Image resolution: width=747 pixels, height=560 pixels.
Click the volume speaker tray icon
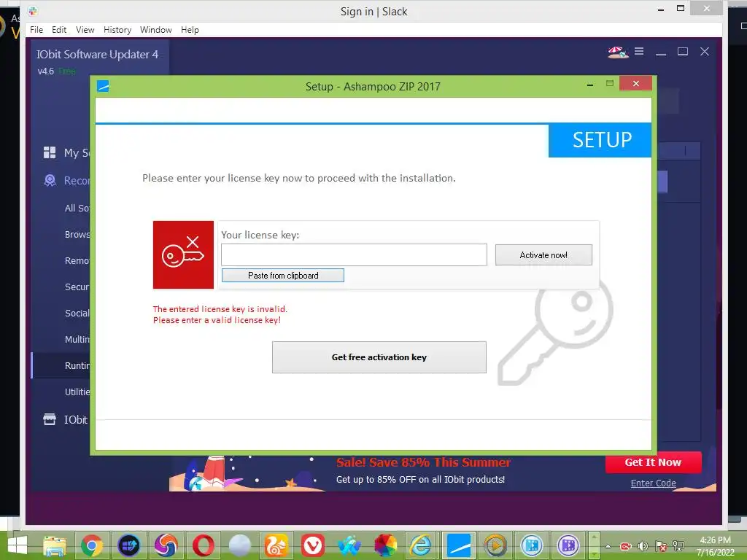coord(643,545)
